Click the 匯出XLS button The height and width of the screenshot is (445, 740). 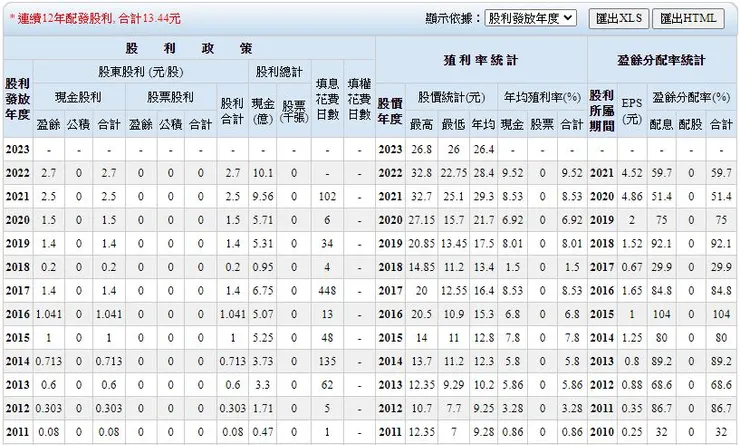(618, 18)
